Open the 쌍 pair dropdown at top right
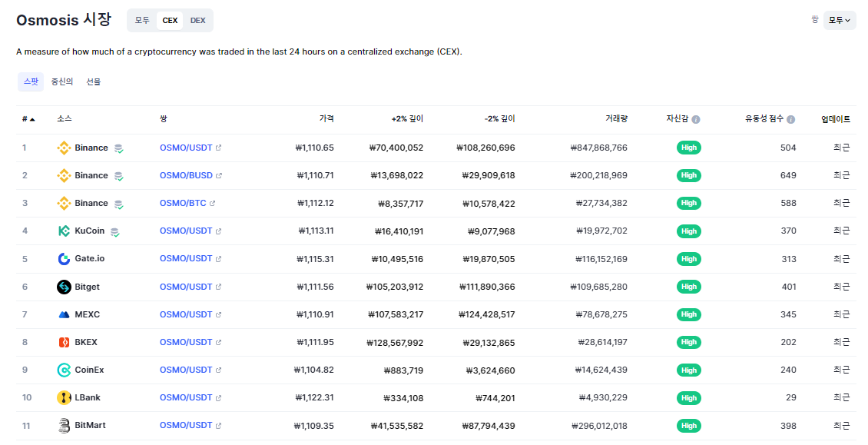This screenshot has height=445, width=868. tap(839, 20)
